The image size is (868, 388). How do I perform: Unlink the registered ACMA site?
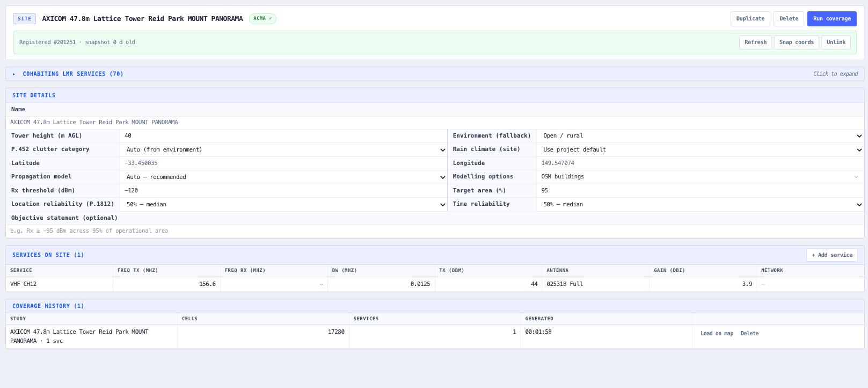click(x=836, y=42)
